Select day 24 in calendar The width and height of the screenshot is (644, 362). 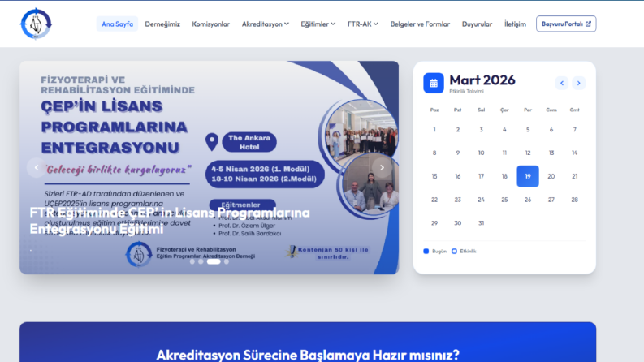[x=481, y=200]
